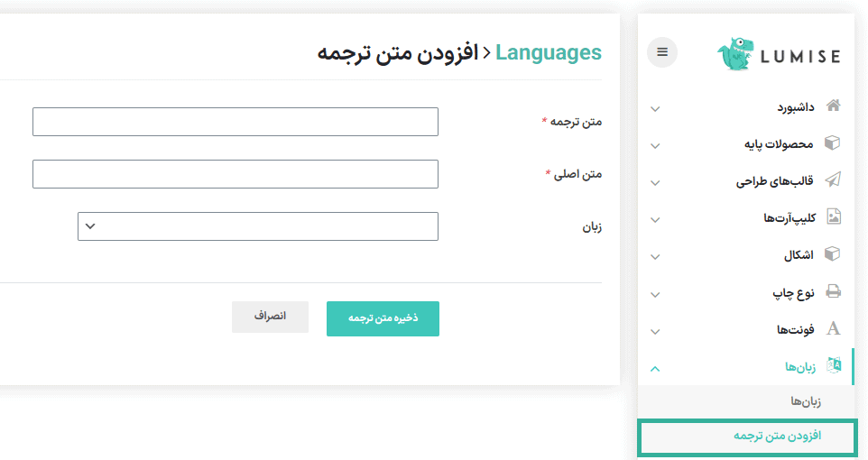Click the base products cube icon
The width and height of the screenshot is (868, 460).
(x=834, y=143)
